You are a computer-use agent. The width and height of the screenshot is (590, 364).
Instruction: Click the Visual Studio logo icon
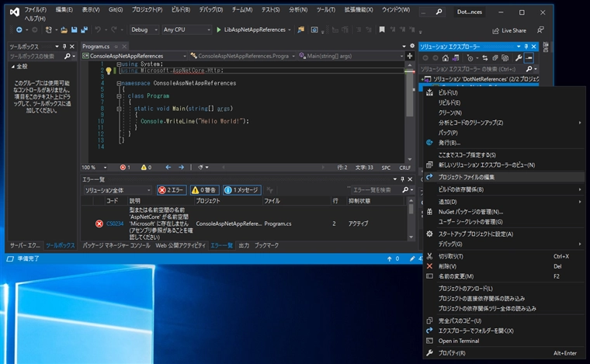pyautogui.click(x=15, y=12)
